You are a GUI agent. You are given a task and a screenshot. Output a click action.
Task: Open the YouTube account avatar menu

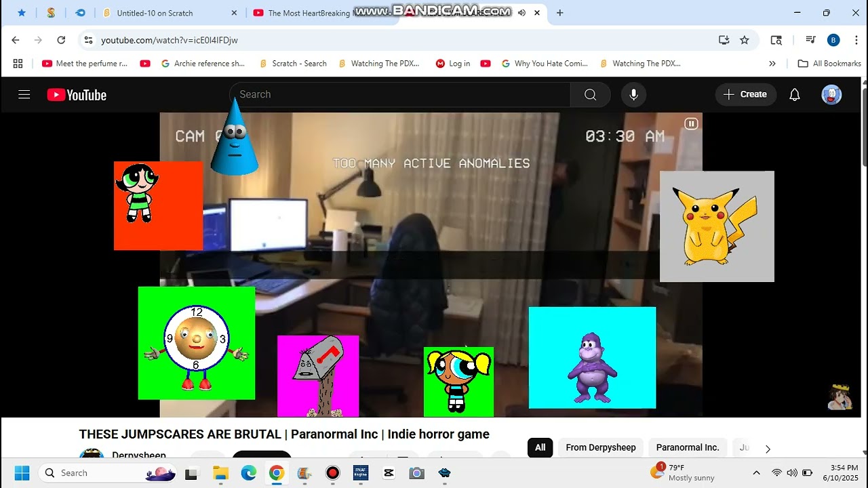831,95
